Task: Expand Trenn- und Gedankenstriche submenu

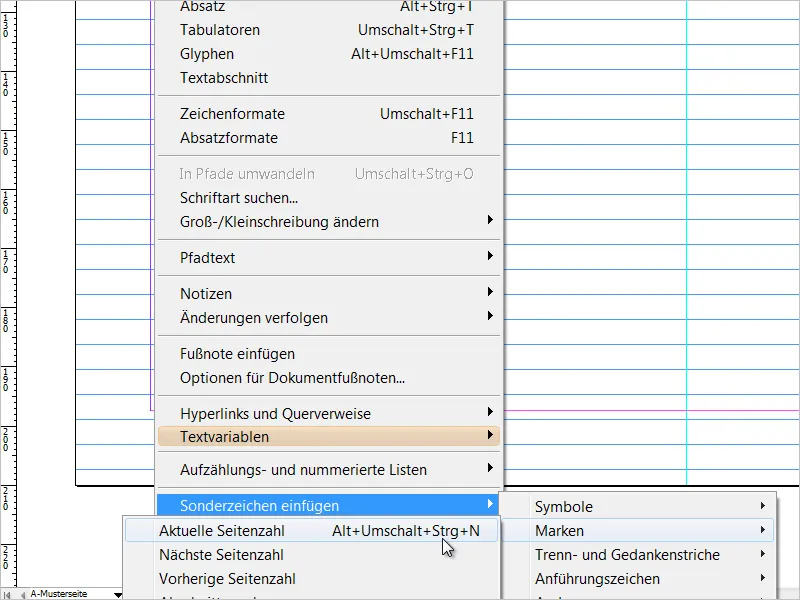Action: (638, 555)
